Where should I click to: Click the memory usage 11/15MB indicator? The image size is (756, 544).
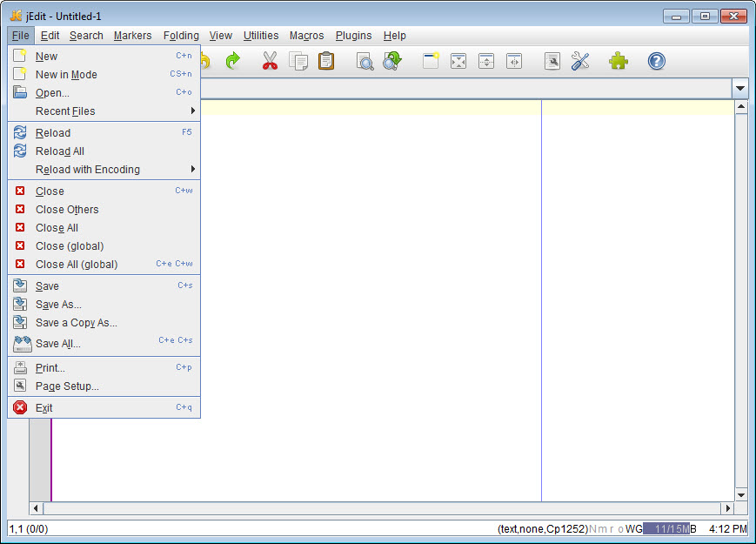pyautogui.click(x=670, y=528)
